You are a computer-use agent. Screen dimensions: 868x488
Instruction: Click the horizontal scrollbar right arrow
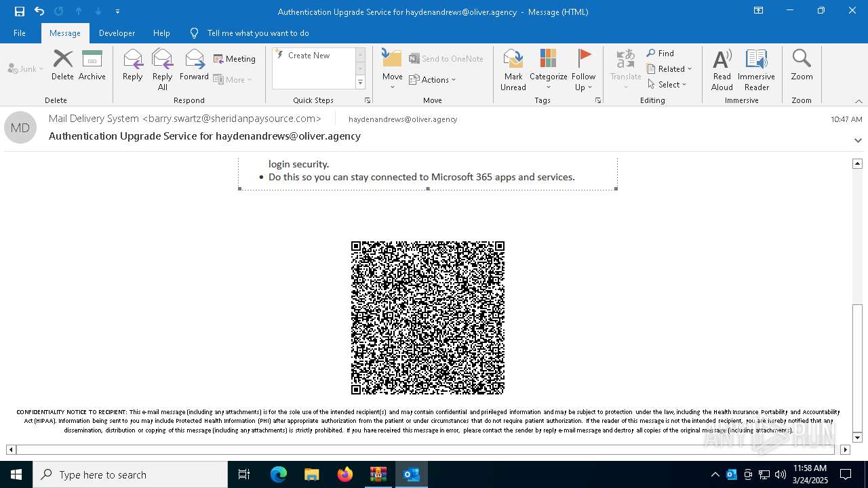pos(845,449)
